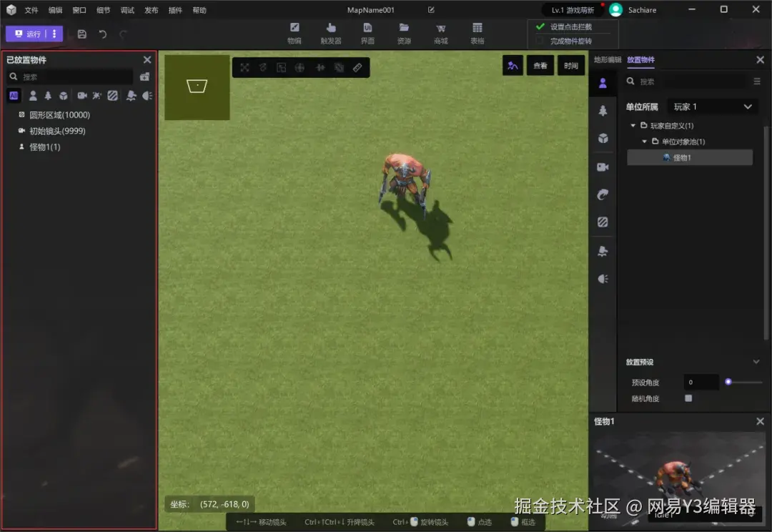Open the 编辑 menu

tap(55, 10)
